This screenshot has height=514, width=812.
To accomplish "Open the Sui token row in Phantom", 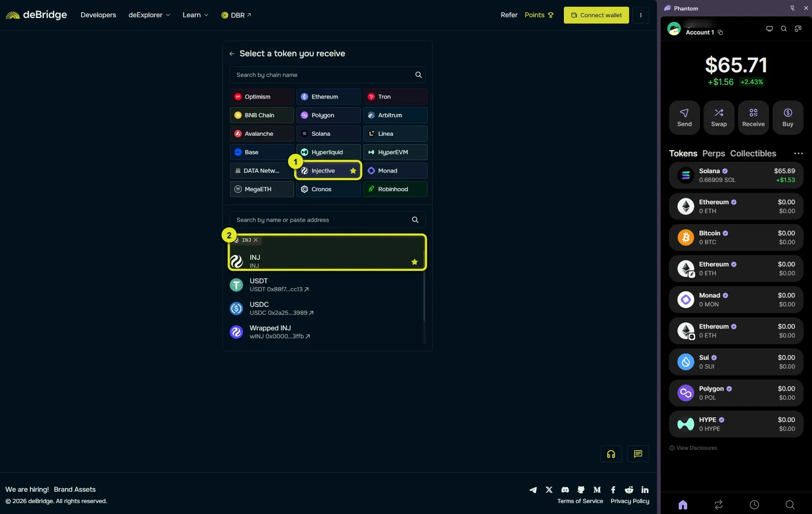I will coord(736,362).
